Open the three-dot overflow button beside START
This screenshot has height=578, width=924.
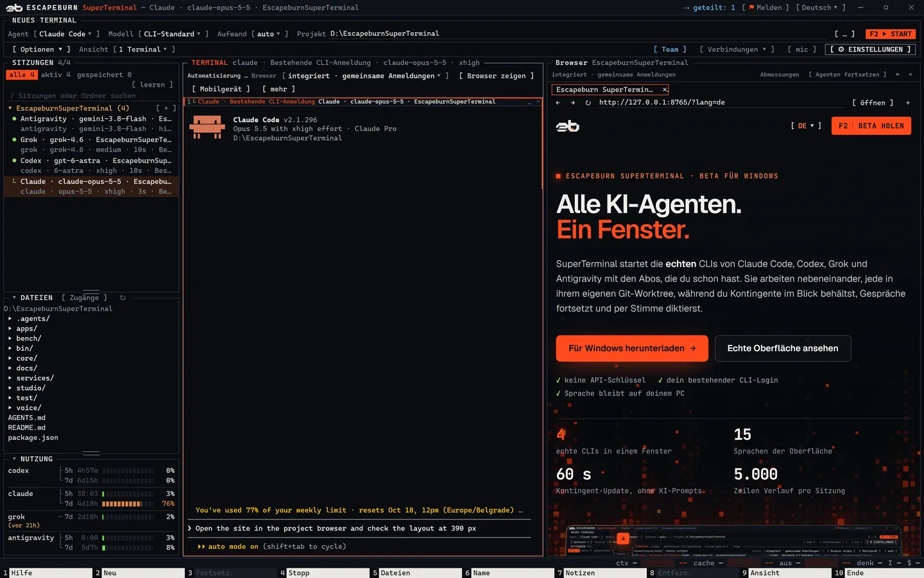(x=844, y=34)
